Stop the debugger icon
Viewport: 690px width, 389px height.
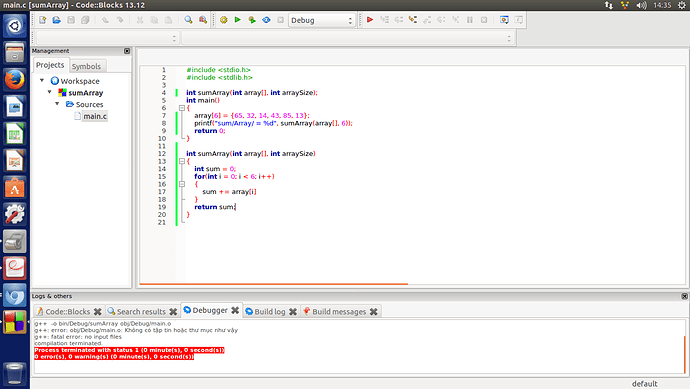484,20
